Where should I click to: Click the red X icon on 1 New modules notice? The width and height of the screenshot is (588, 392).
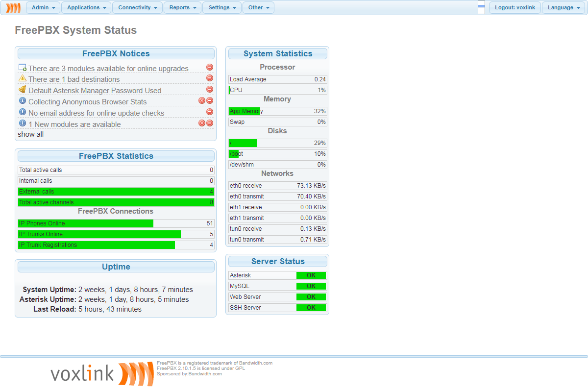(x=201, y=123)
